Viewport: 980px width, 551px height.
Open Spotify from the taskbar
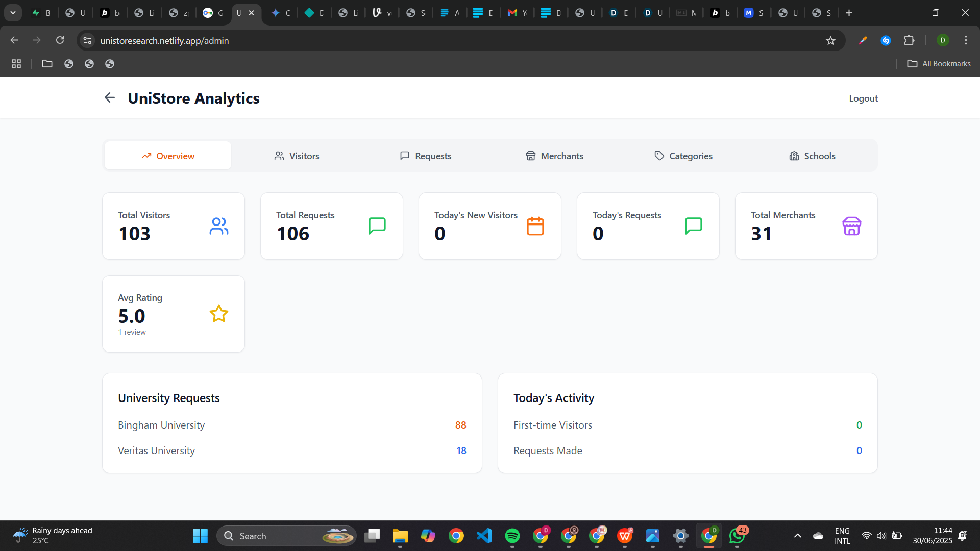(x=512, y=536)
